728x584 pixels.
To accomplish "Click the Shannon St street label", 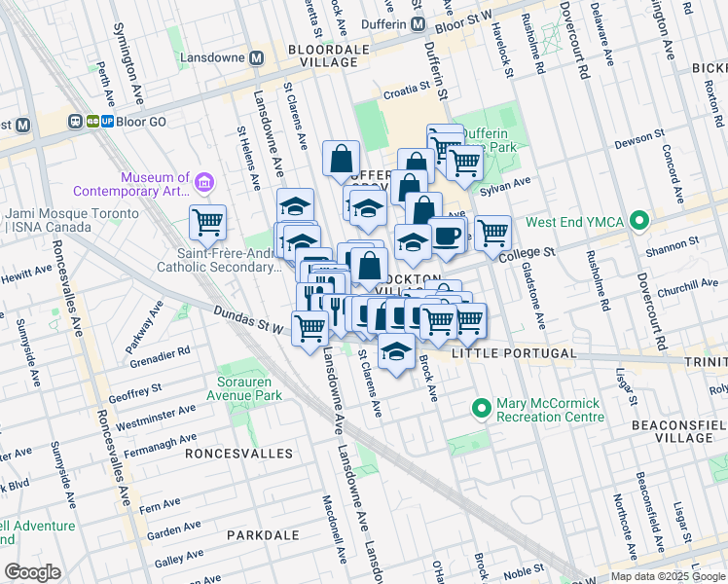I will pyautogui.click(x=673, y=246).
